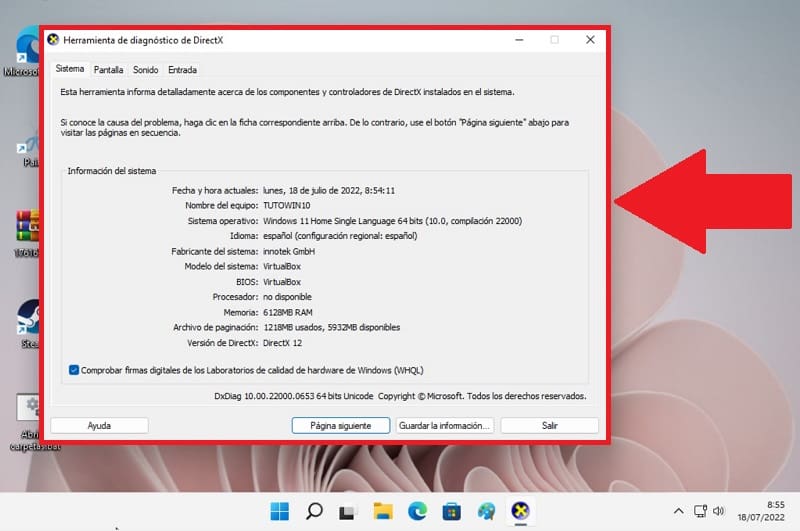Click the DirectX icon in title bar

53,40
